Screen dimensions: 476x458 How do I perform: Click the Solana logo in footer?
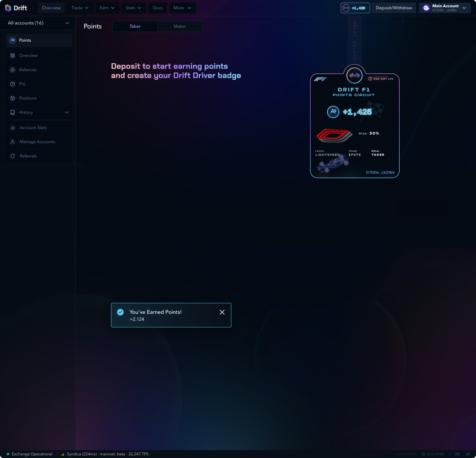(x=433, y=454)
